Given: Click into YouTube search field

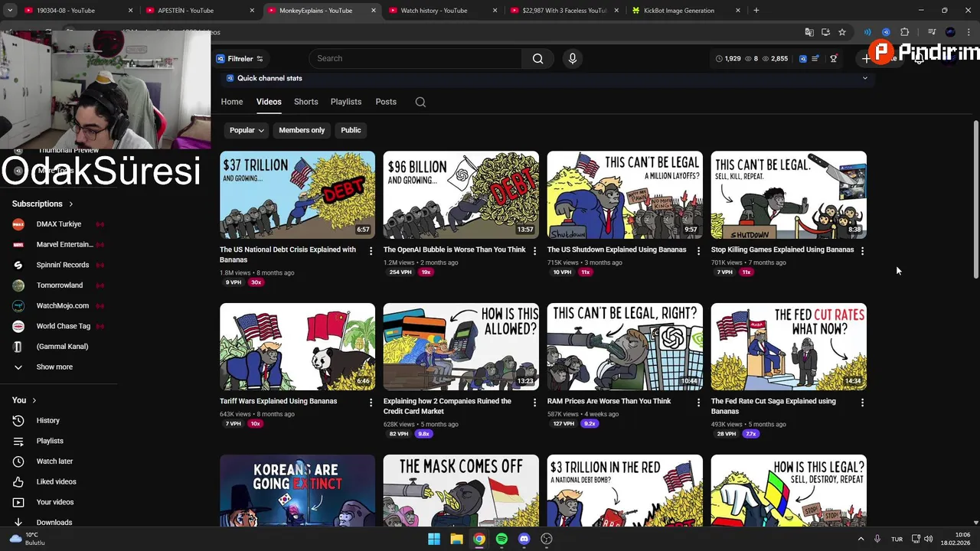Looking at the screenshot, I should coord(416,59).
